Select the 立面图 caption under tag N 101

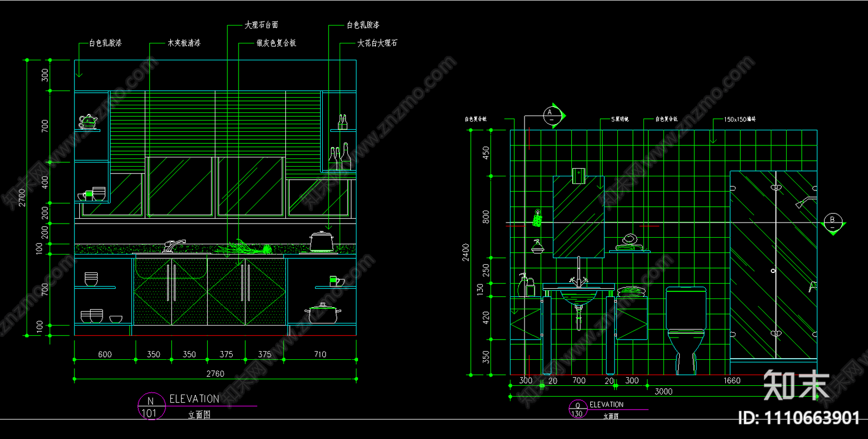point(199,415)
